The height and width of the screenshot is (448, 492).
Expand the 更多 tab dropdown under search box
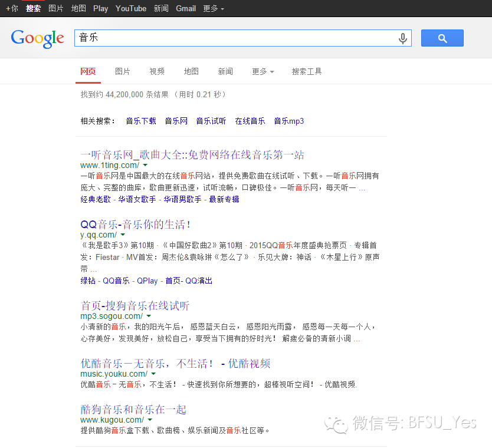pyautogui.click(x=263, y=71)
